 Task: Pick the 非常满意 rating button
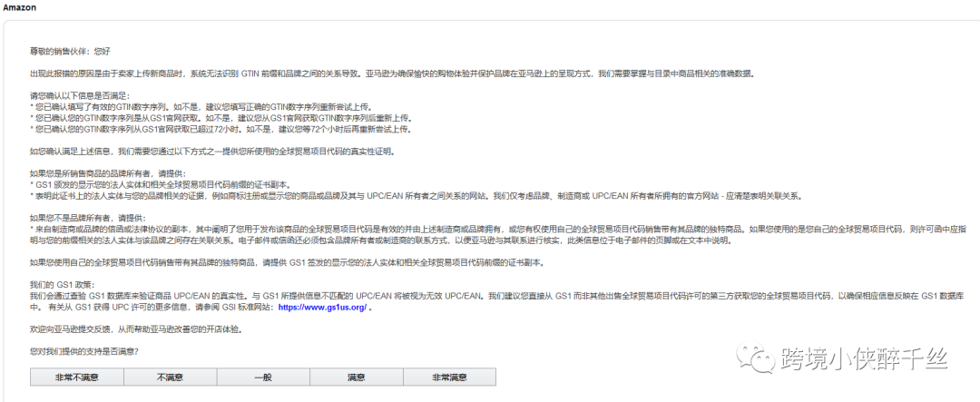tap(449, 377)
